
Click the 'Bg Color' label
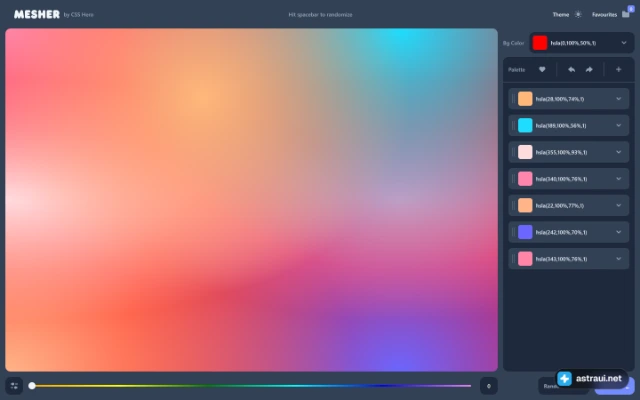pyautogui.click(x=513, y=43)
